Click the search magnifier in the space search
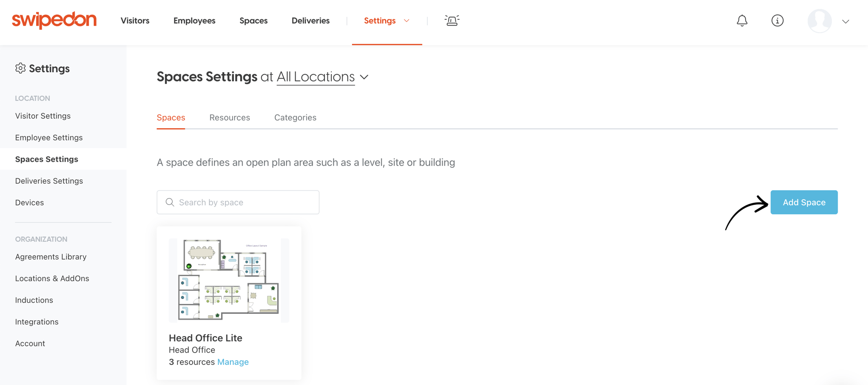 pyautogui.click(x=170, y=202)
